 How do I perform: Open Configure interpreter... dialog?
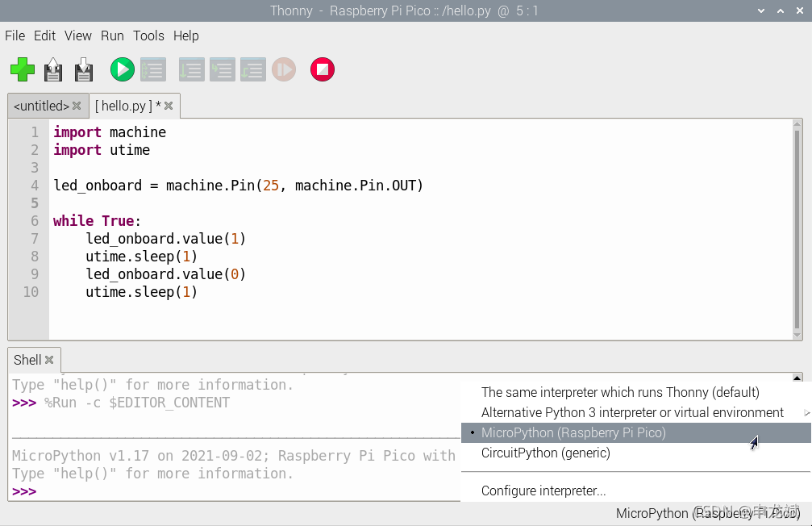pos(636,491)
